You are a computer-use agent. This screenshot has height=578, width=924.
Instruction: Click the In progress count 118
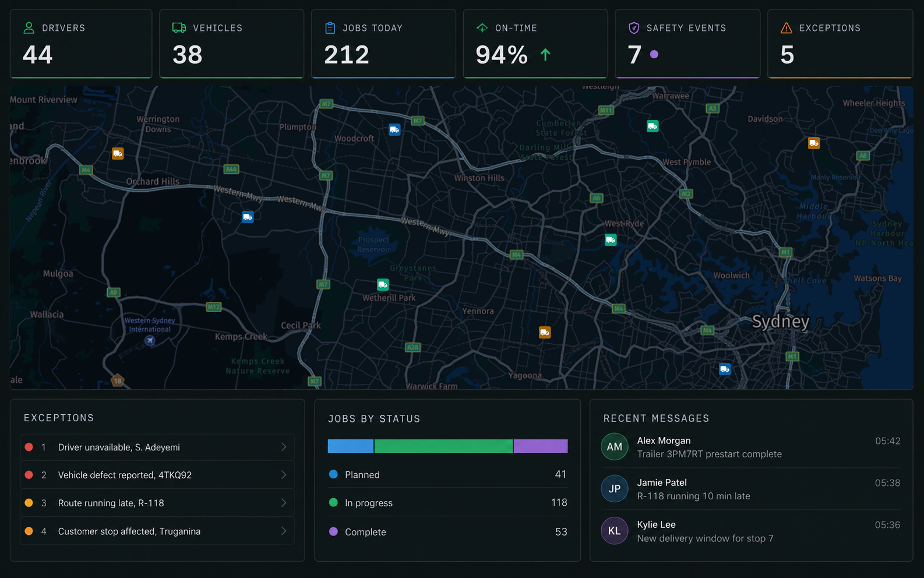pos(559,502)
